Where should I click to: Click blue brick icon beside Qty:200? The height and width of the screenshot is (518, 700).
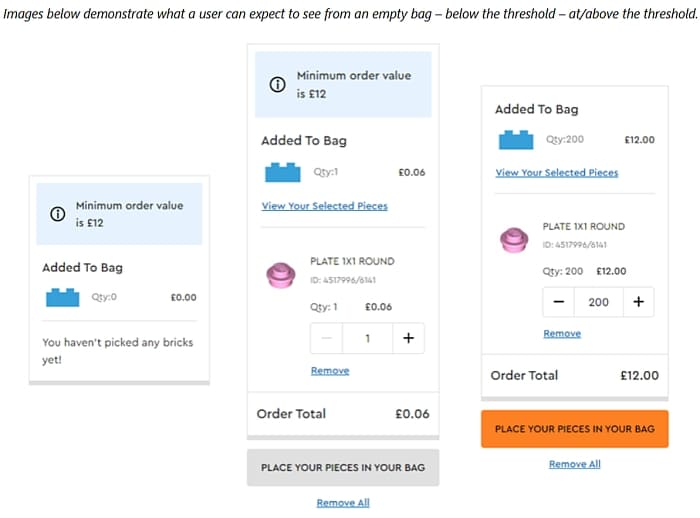point(516,140)
